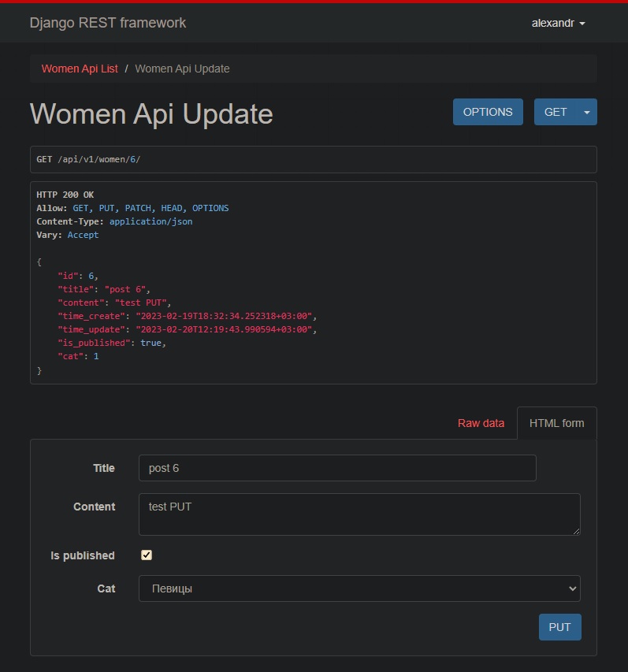
Task: Toggle the Is published checkbox
Action: coord(147,555)
